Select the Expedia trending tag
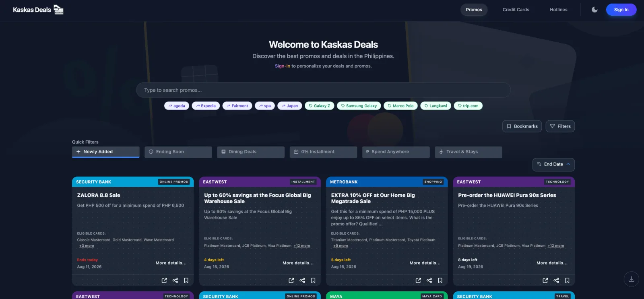This screenshot has width=644, height=299. (206, 106)
